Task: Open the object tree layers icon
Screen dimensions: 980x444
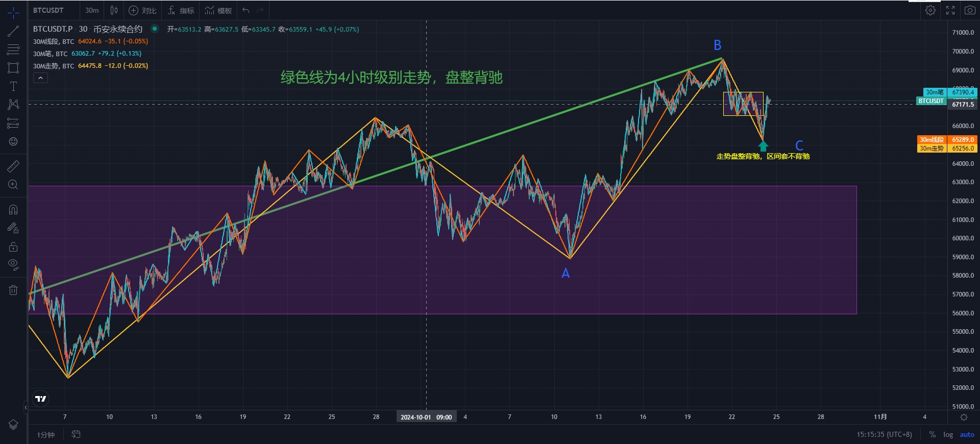Action: coord(13,425)
